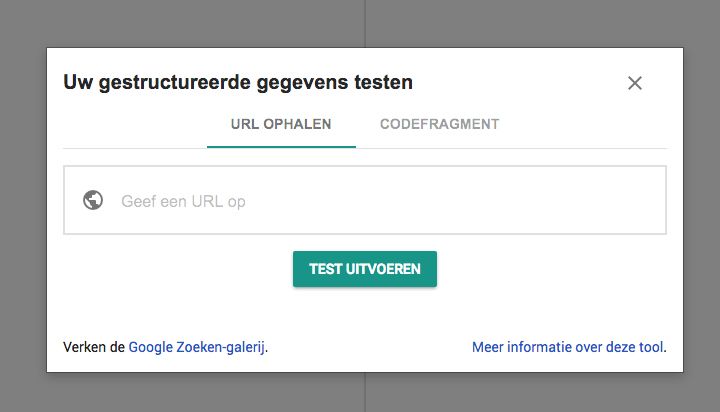Image resolution: width=720 pixels, height=412 pixels.
Task: Open the CODEFRAGMENT tab
Action: (x=439, y=125)
